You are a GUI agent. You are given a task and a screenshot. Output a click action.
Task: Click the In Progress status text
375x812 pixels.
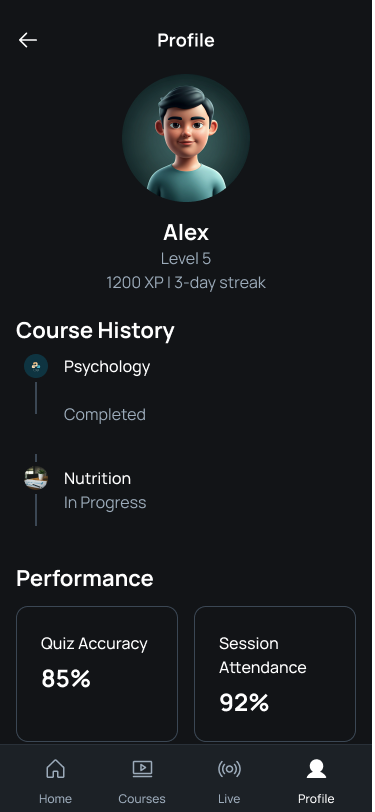click(x=105, y=503)
